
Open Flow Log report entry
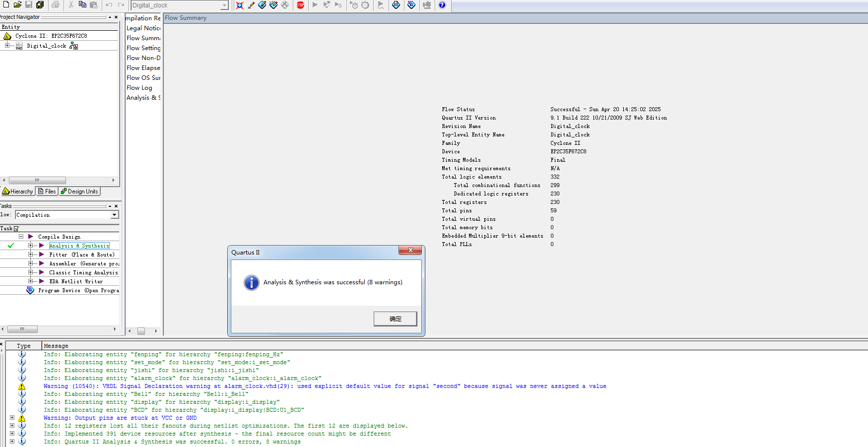click(139, 88)
